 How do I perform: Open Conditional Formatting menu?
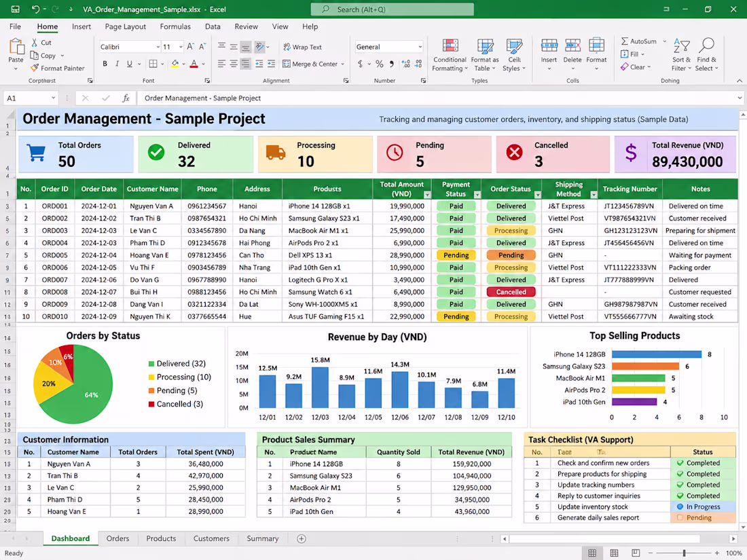tap(450, 55)
